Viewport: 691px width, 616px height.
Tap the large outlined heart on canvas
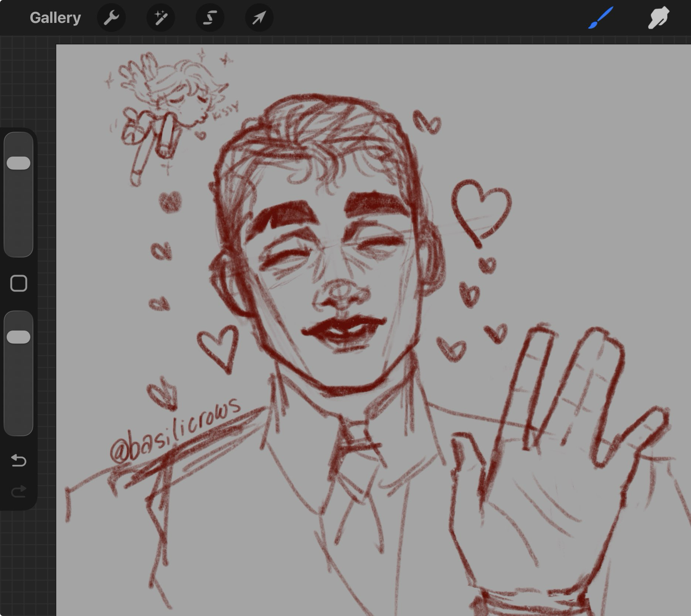click(480, 209)
